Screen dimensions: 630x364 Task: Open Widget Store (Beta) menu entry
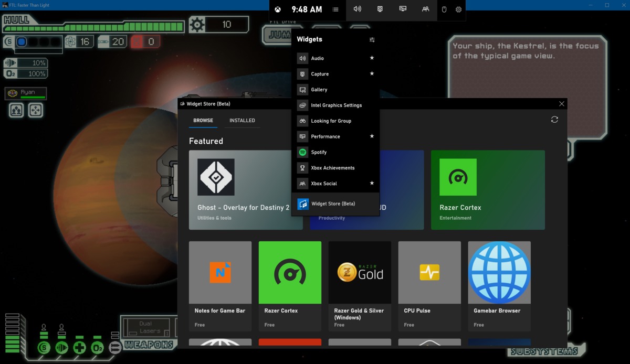[x=335, y=204]
